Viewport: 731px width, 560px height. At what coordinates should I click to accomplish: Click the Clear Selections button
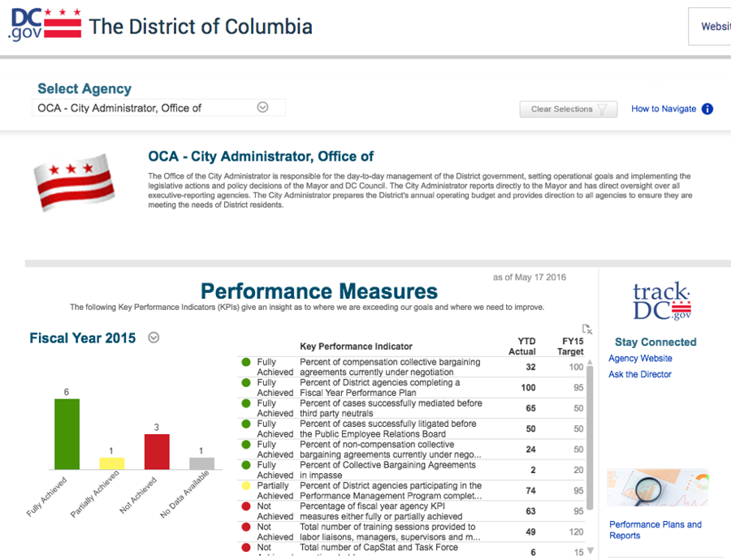[x=568, y=110]
